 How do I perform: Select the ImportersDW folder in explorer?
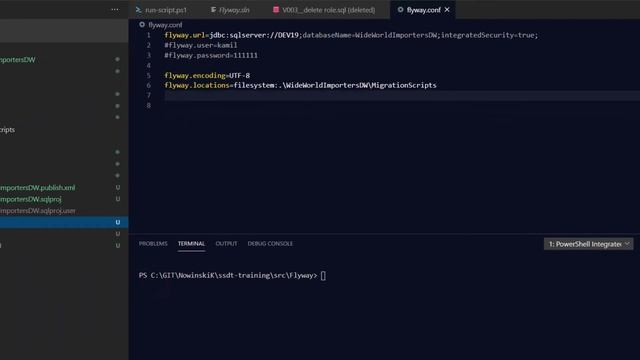pyautogui.click(x=18, y=60)
